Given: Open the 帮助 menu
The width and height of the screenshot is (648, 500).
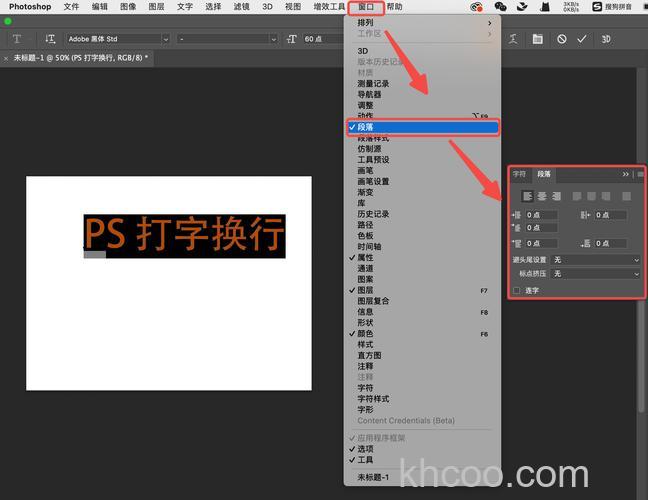Looking at the screenshot, I should pyautogui.click(x=394, y=7).
